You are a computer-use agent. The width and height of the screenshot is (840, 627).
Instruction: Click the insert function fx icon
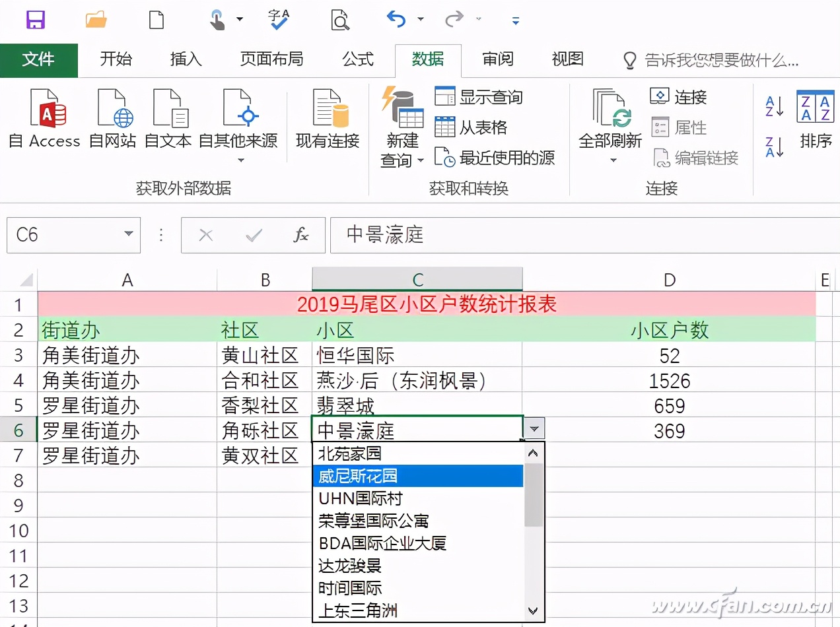tap(301, 235)
